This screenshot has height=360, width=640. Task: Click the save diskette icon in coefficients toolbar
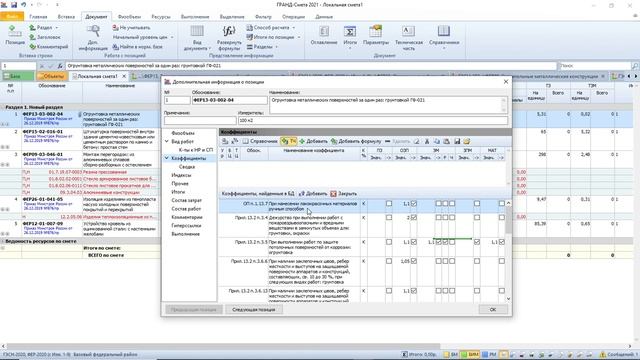click(x=457, y=141)
